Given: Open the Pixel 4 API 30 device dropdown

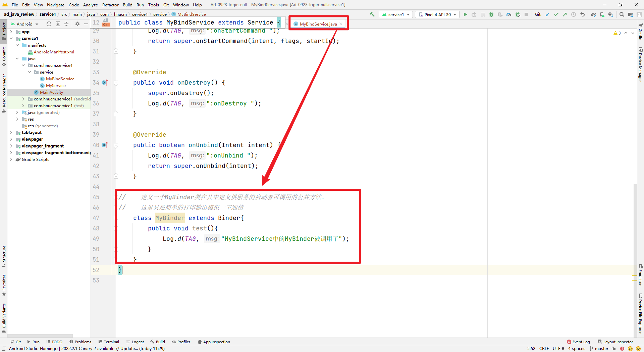Looking at the screenshot, I should click(437, 14).
